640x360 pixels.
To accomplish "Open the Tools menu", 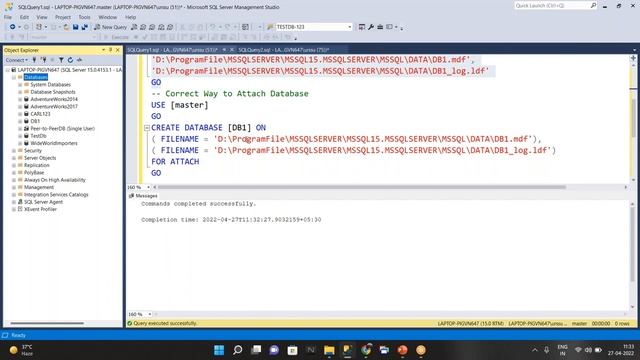I will [x=84, y=17].
